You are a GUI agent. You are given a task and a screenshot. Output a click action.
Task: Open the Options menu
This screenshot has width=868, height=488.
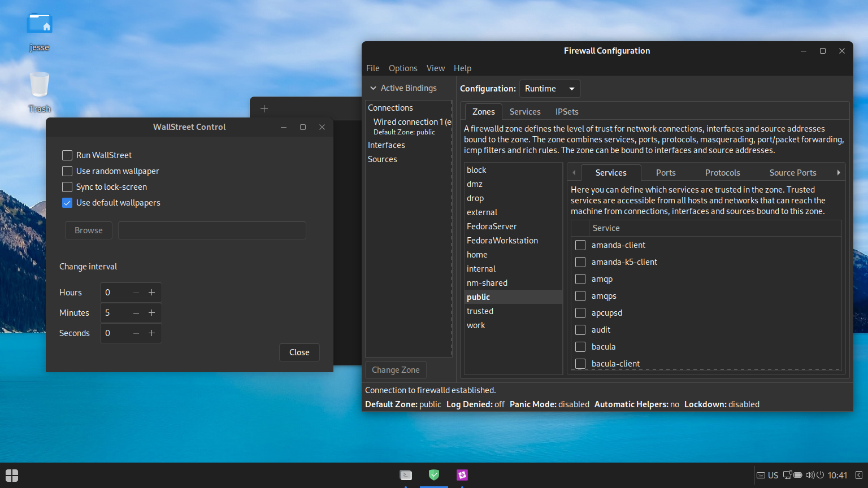pyautogui.click(x=403, y=68)
